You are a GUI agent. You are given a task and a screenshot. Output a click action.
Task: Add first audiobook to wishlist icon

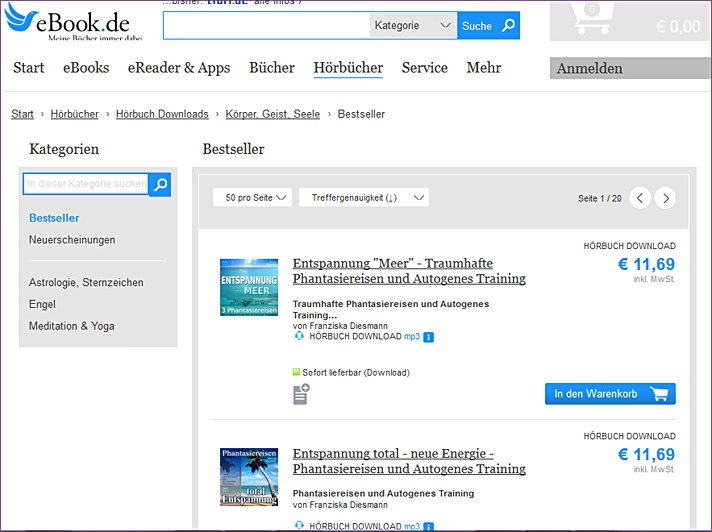click(301, 394)
